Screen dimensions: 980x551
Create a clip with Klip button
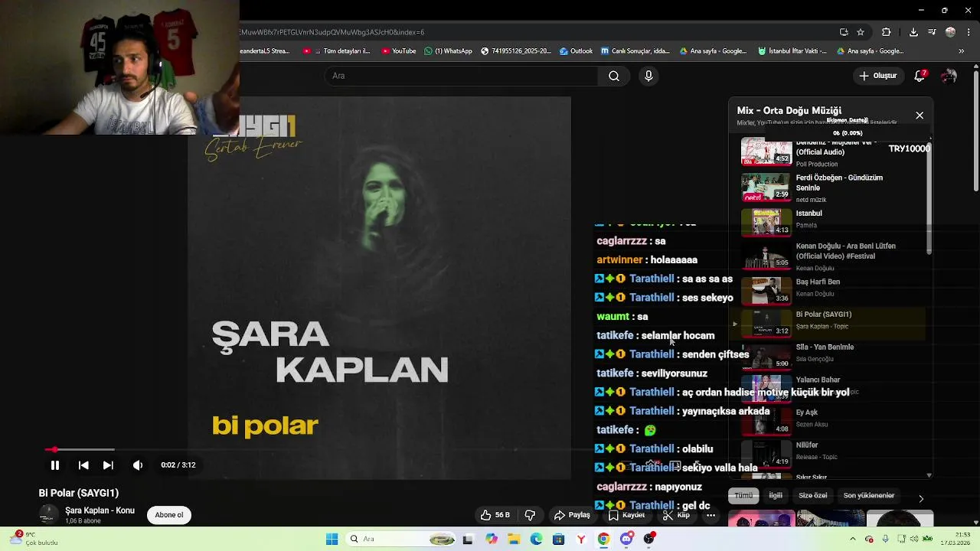tap(676, 515)
